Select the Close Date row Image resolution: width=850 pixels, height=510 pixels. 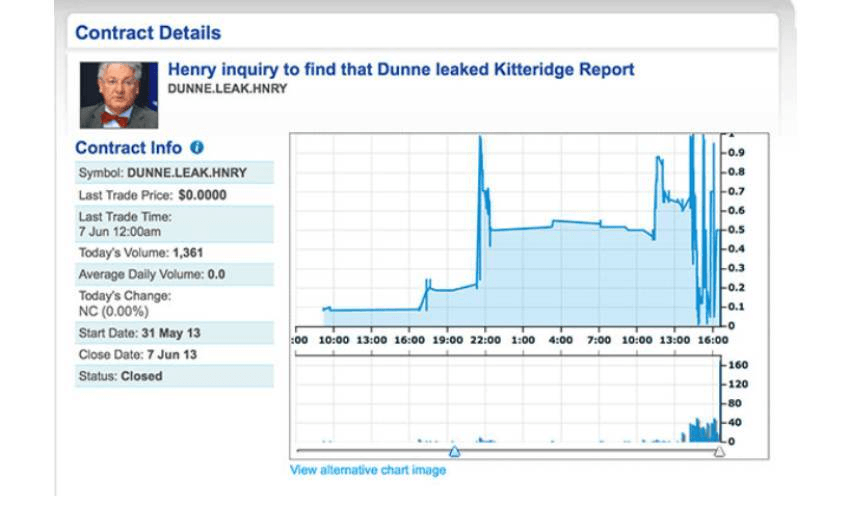[x=174, y=354]
